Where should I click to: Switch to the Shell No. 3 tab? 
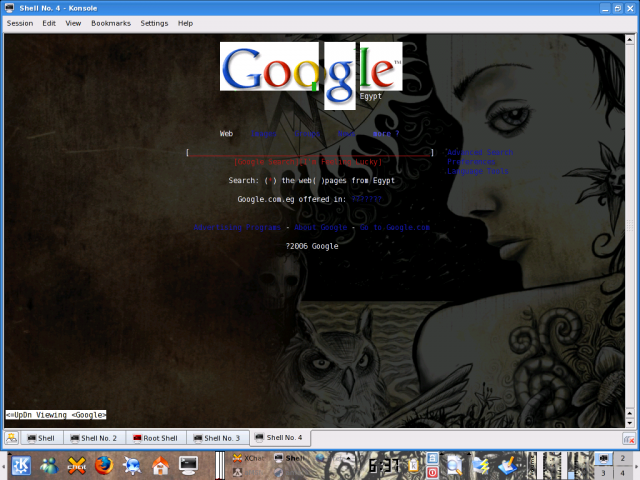(217, 438)
